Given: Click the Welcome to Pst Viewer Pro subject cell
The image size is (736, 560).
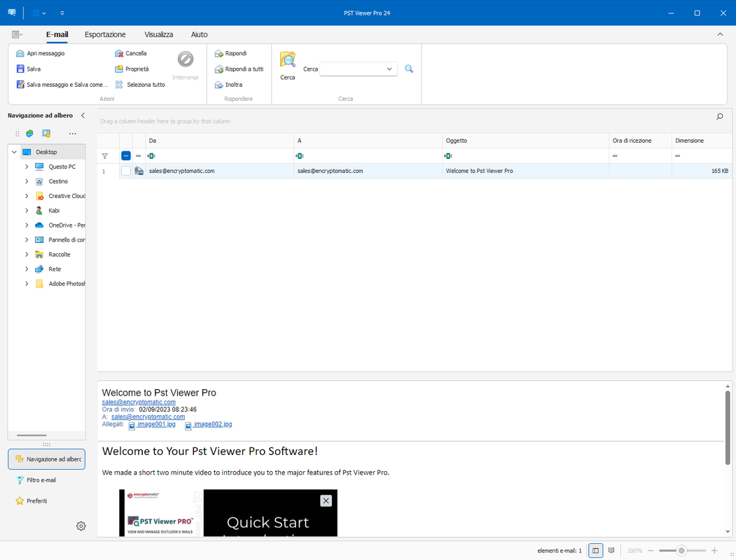Looking at the screenshot, I should [525, 171].
